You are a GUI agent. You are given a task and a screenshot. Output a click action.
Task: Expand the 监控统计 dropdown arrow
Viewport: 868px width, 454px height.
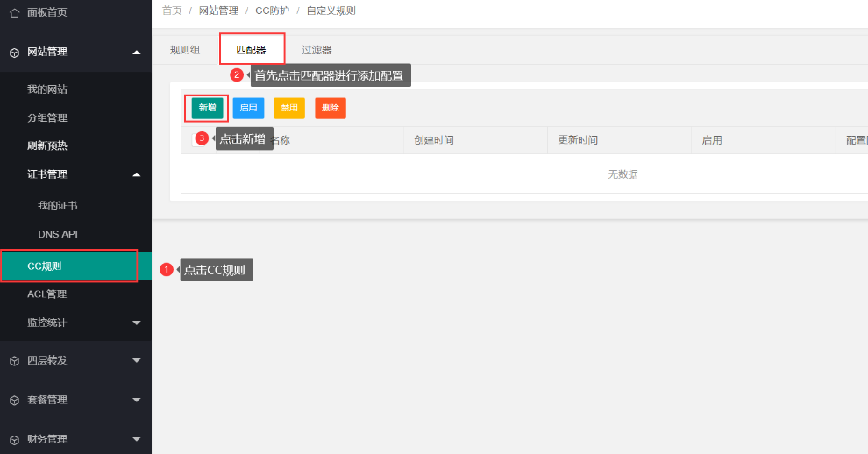click(136, 323)
